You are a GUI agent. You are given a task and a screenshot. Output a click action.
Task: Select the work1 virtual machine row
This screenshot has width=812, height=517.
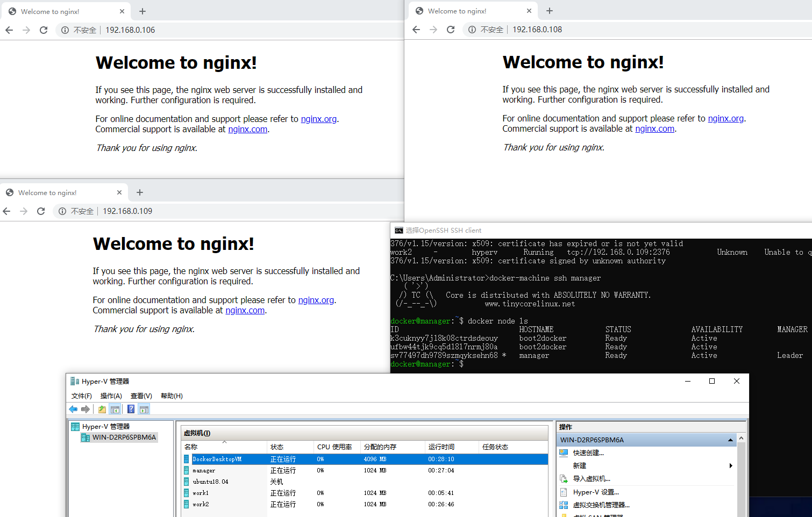pos(365,493)
